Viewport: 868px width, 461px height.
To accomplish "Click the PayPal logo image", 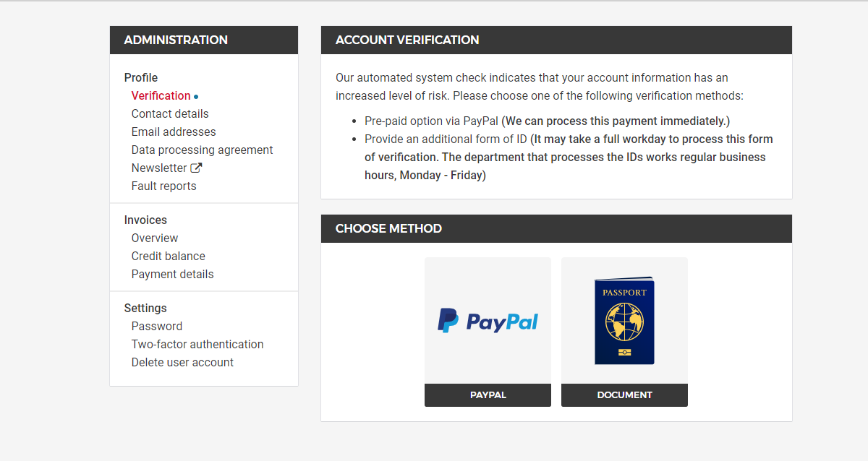I will coord(488,321).
